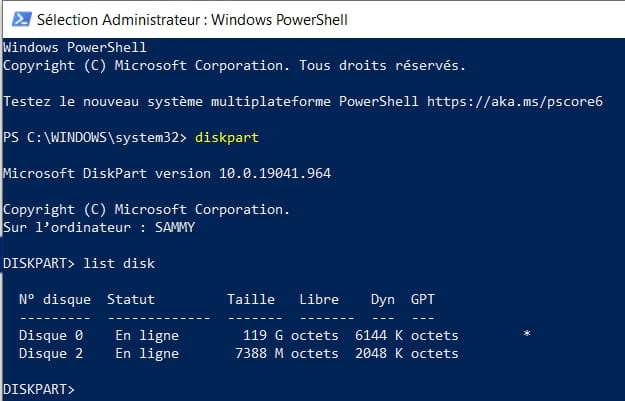Click the '119 G octets' size value
The image size is (625, 401).
(x=291, y=335)
